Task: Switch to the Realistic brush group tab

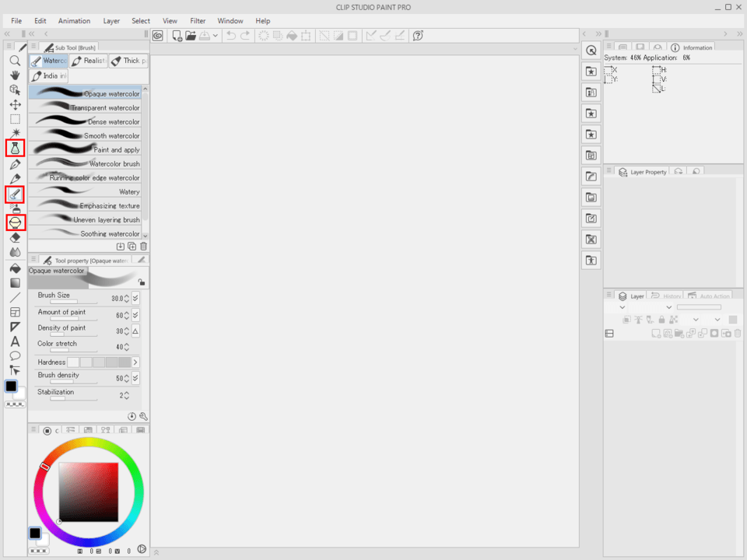Action: (x=89, y=61)
